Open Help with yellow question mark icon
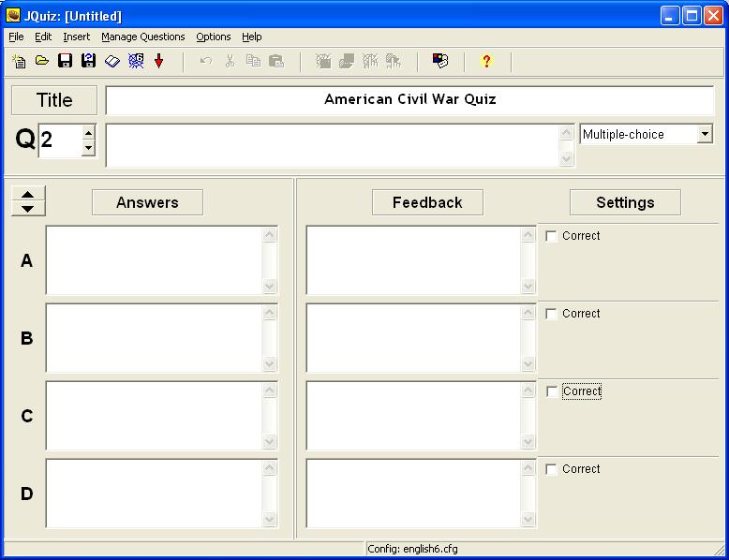The height and width of the screenshot is (560, 729). click(x=486, y=61)
